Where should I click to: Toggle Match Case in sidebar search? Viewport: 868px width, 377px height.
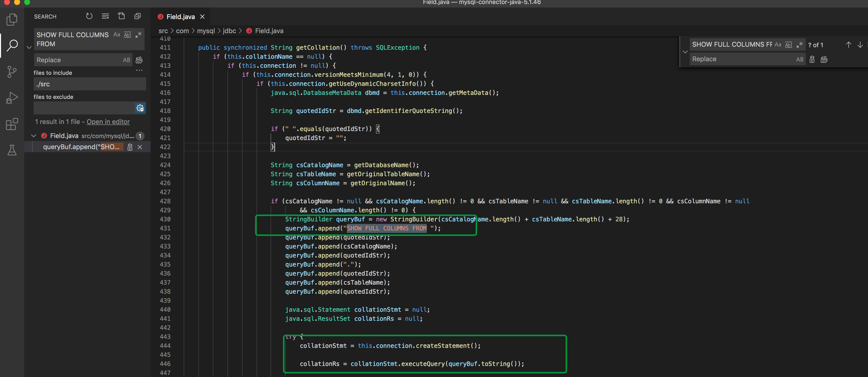(x=116, y=35)
